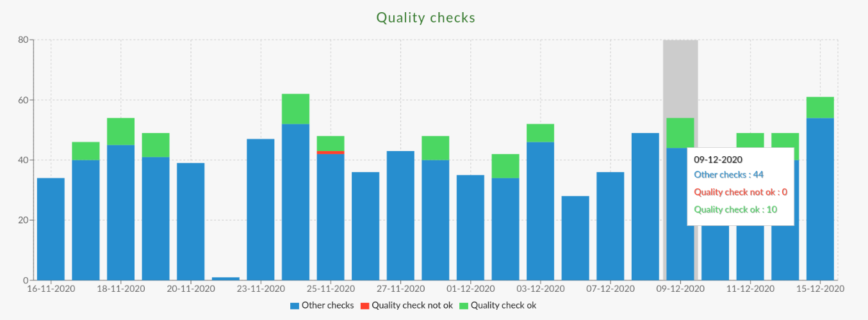
Task: Select green segment of the 18-11-2020 bar
Action: tap(120, 131)
